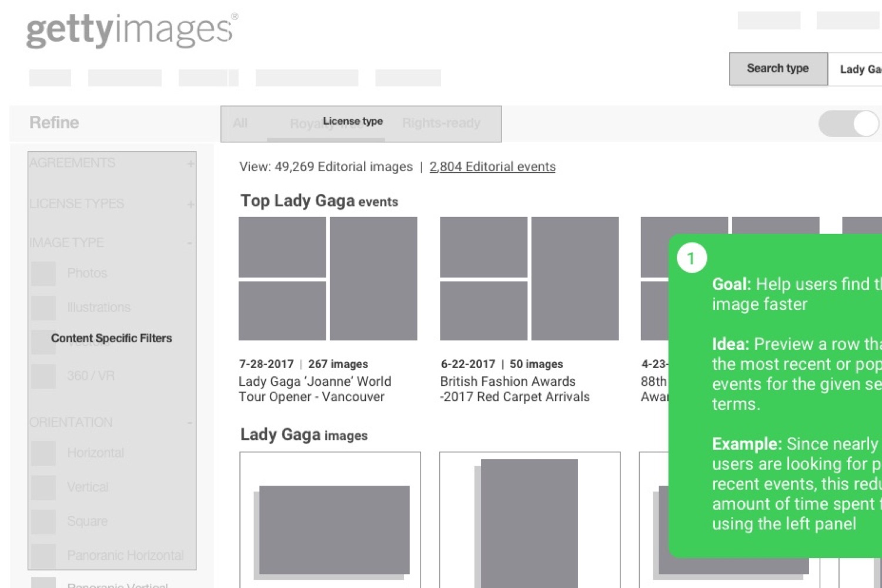882x588 pixels.
Task: Check the Horizontal orientation checkbox
Action: [44, 453]
